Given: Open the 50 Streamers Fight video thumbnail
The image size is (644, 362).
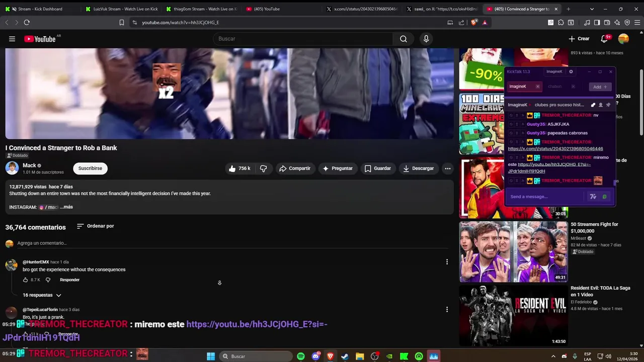Looking at the screenshot, I should (x=513, y=251).
